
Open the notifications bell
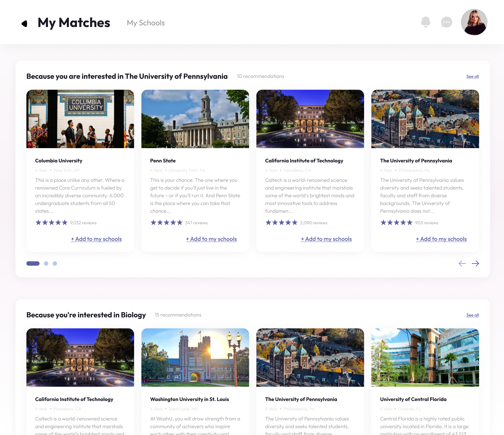[x=426, y=22]
